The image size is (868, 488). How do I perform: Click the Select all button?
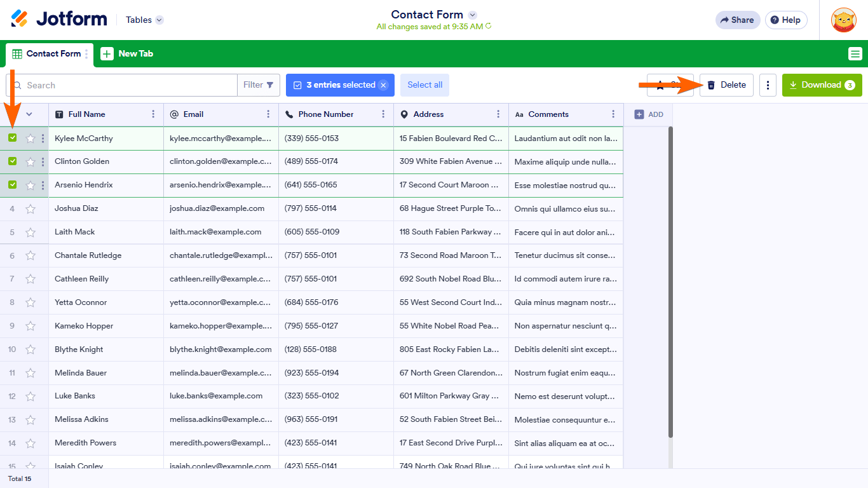424,85
